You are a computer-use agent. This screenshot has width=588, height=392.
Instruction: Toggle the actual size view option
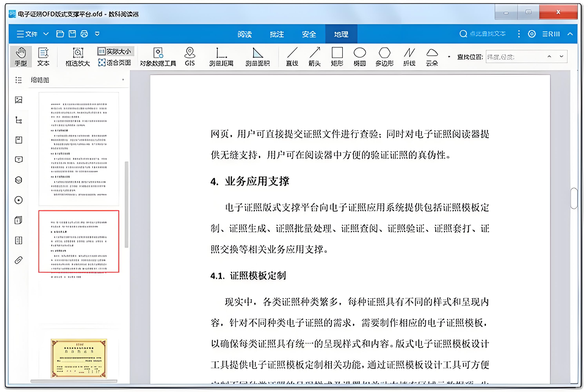click(116, 52)
